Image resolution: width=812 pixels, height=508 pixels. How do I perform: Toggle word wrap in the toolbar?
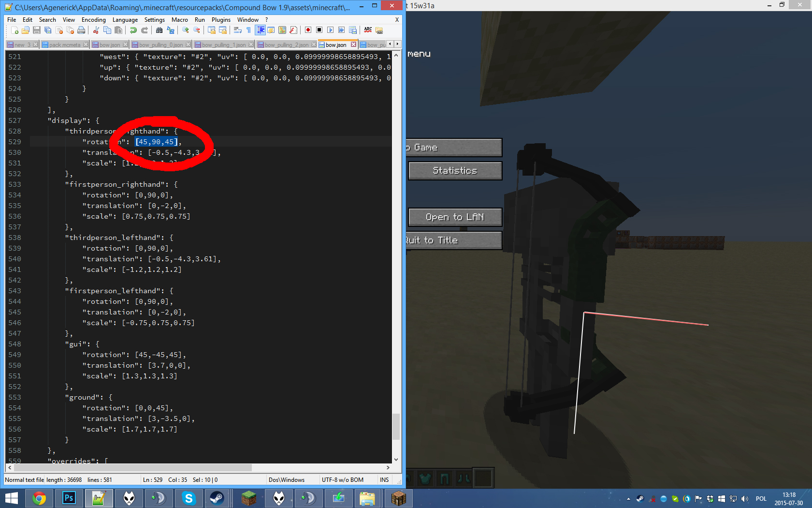pyautogui.click(x=238, y=30)
